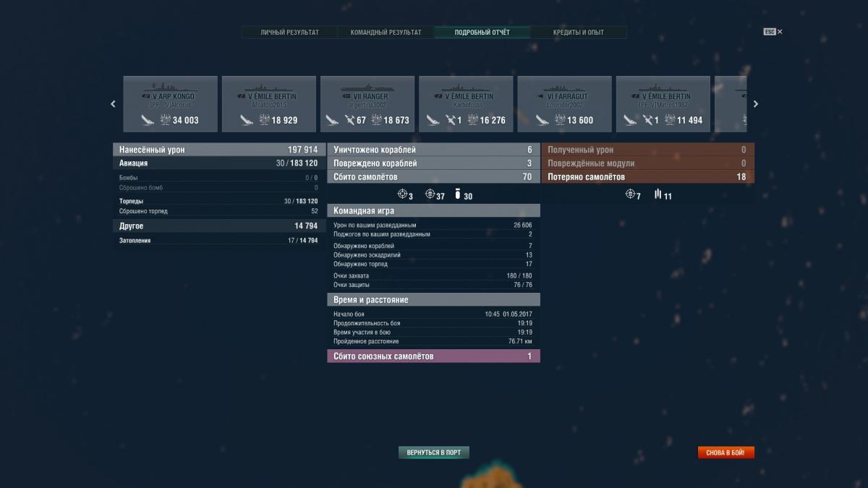This screenshot has width=868, height=488.
Task: Switch to the Личный результат tab
Action: point(289,33)
